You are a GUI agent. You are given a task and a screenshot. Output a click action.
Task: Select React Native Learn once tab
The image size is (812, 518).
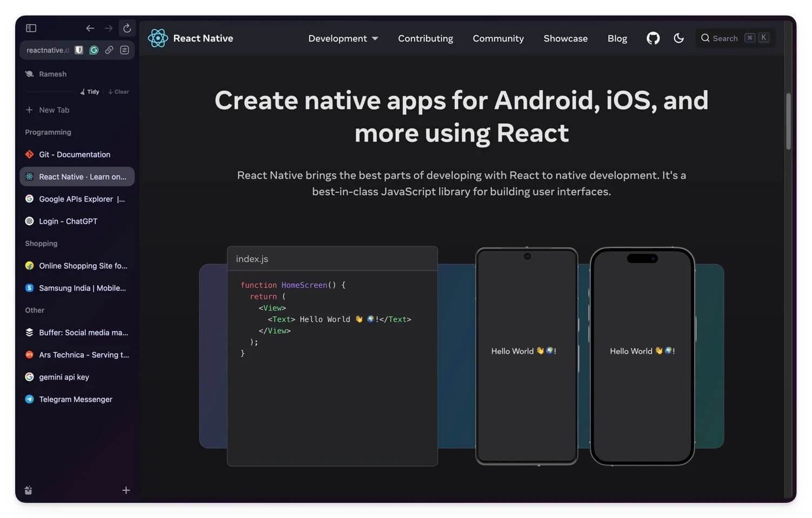click(x=77, y=177)
